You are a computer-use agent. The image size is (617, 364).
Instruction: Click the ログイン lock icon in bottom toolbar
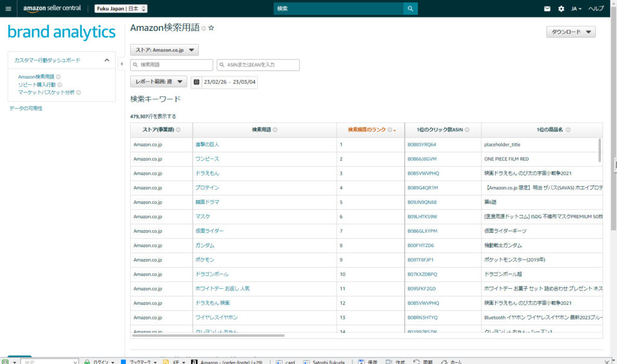pos(87,362)
